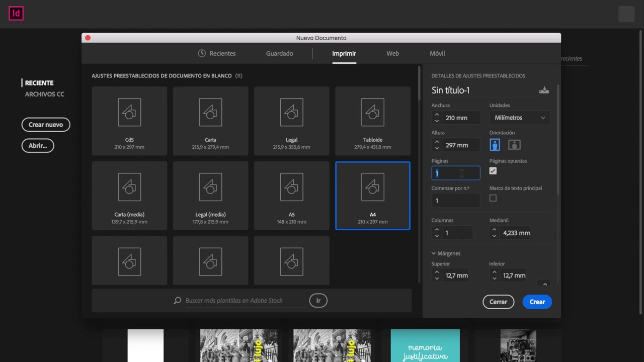Click the InDesign logo icon
The width and height of the screenshot is (644, 362).
pyautogui.click(x=16, y=14)
